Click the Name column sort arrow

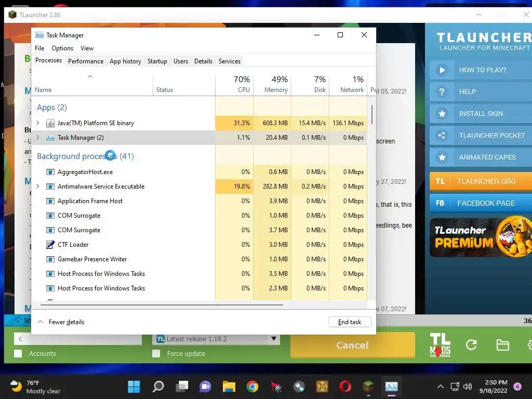[x=90, y=77]
